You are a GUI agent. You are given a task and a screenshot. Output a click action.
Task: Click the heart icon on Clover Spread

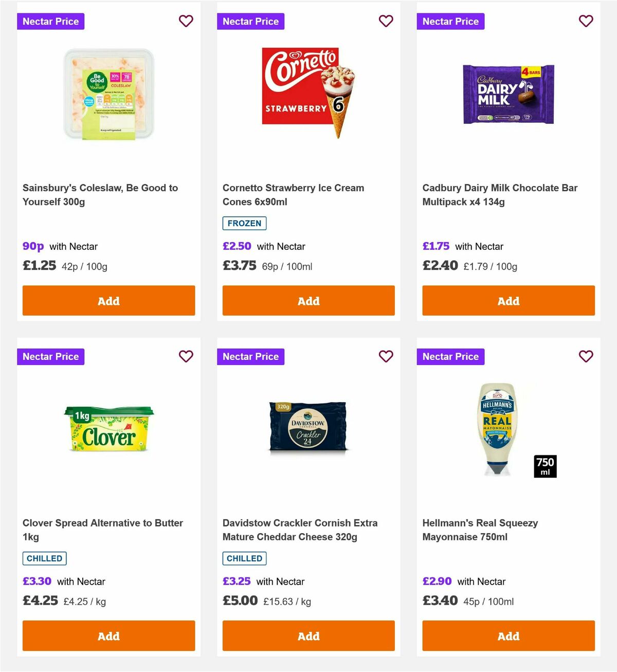(186, 356)
